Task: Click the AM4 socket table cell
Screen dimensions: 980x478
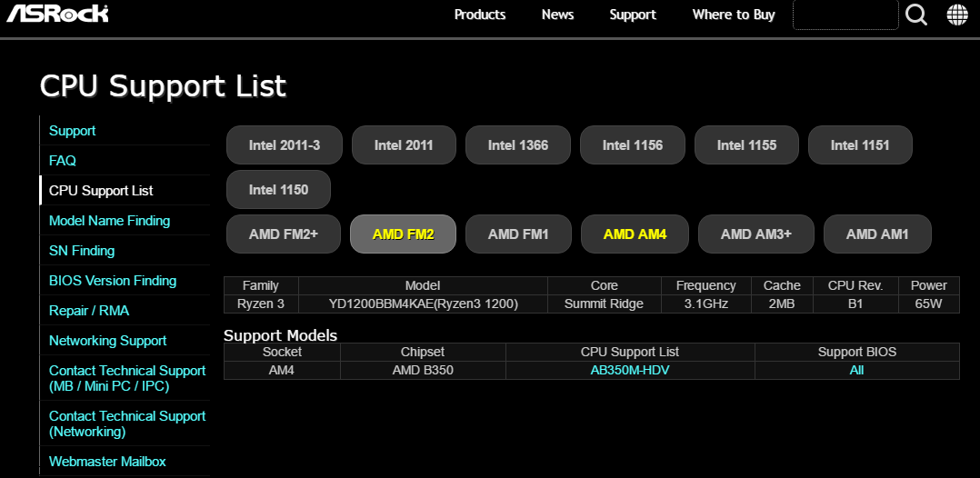Action: click(282, 370)
